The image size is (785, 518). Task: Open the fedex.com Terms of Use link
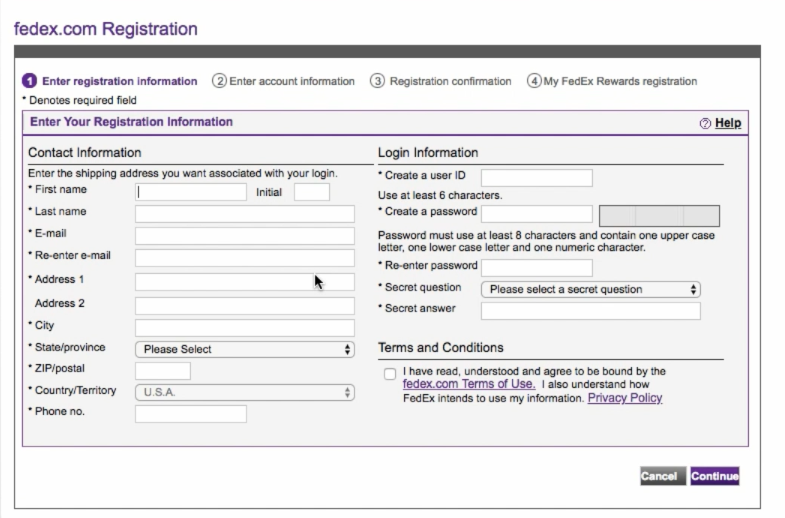(x=469, y=384)
